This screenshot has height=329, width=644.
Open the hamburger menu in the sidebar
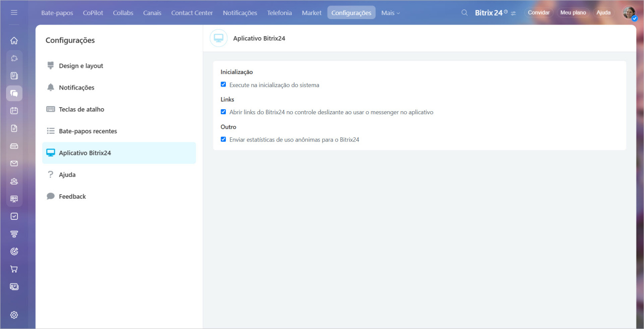14,13
